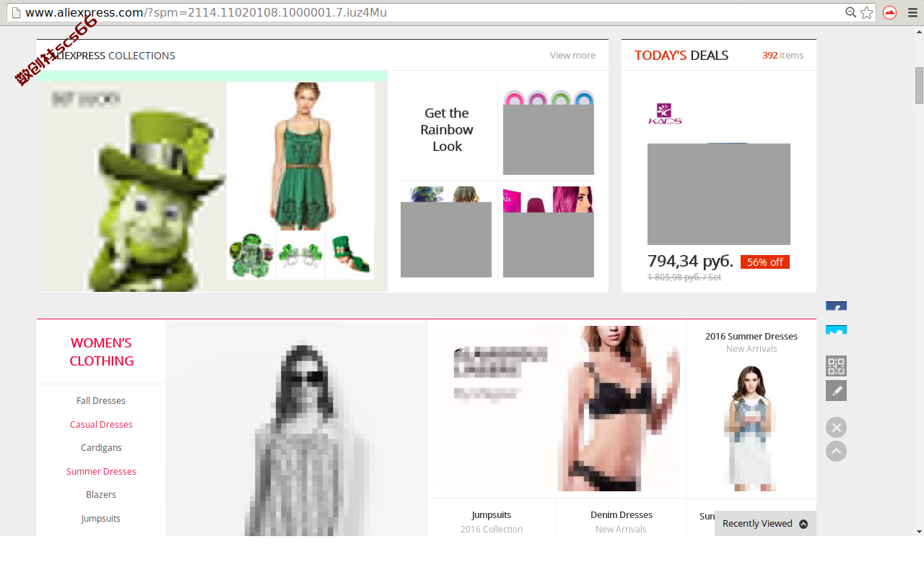
Task: Go to Fall Dresses category
Action: pos(101,401)
